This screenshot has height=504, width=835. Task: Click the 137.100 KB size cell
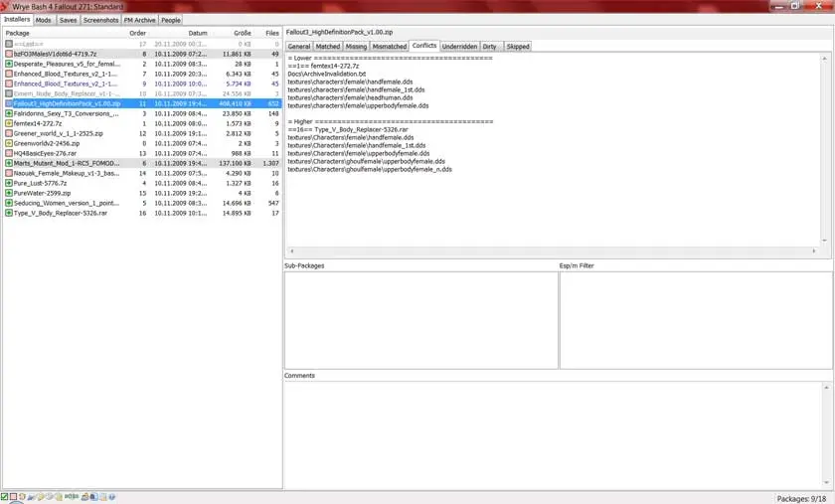pos(235,164)
